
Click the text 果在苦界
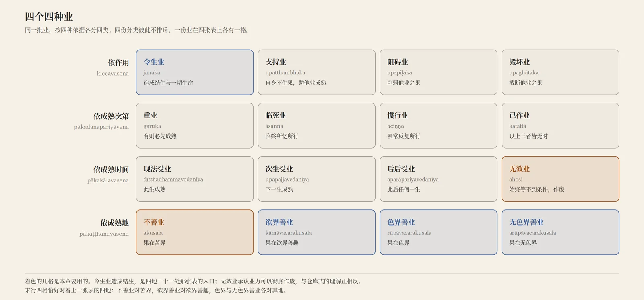pos(155,243)
